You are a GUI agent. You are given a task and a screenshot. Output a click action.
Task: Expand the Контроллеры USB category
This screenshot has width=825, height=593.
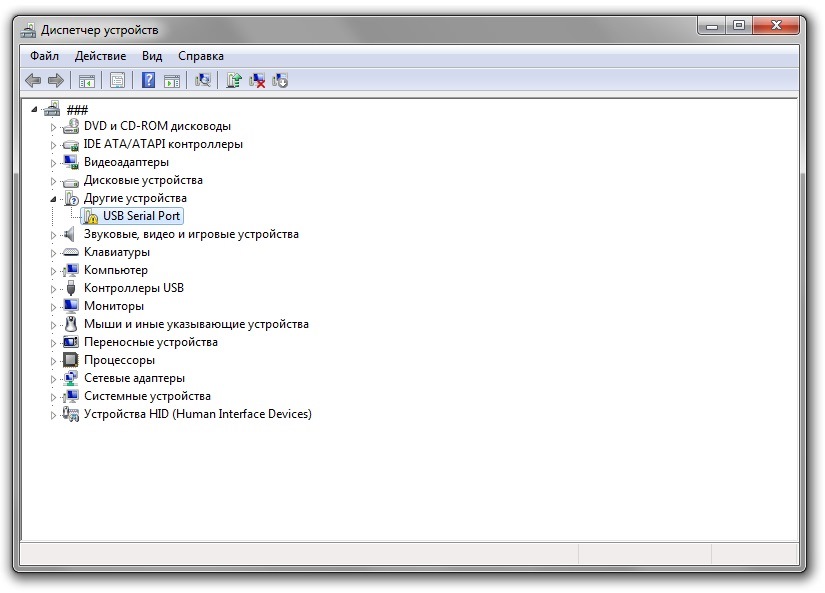[53, 289]
